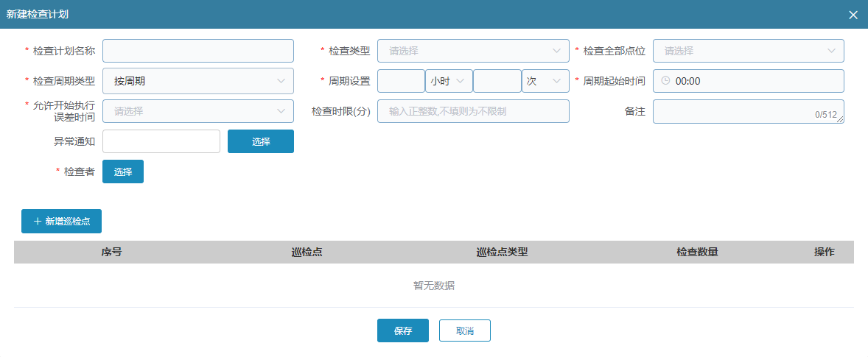Open the 允许开始执行误差时间 dropdown

click(x=198, y=111)
